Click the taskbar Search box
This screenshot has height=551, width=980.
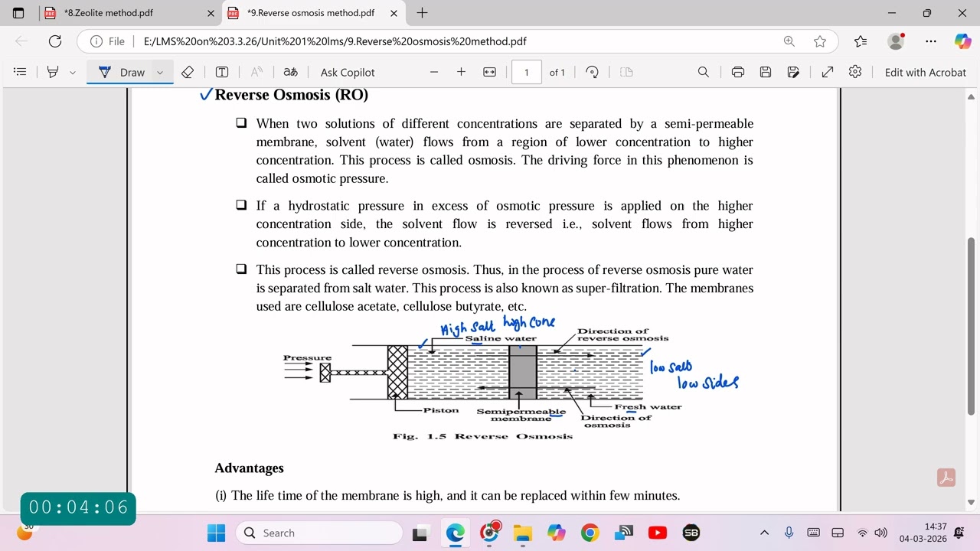coord(318,533)
